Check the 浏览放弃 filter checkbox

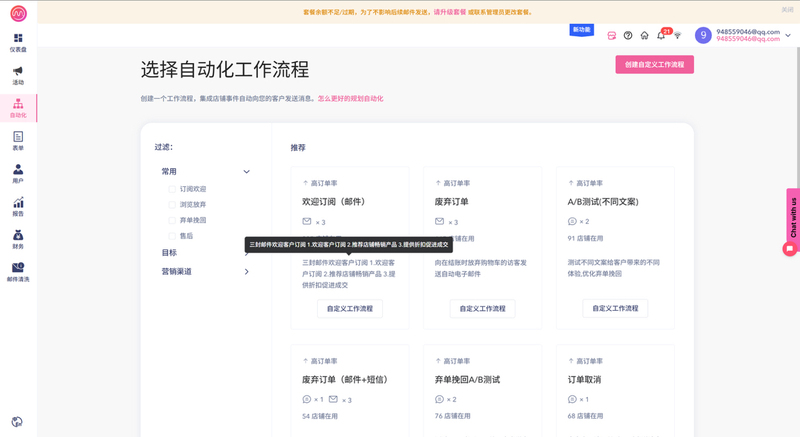(172, 204)
